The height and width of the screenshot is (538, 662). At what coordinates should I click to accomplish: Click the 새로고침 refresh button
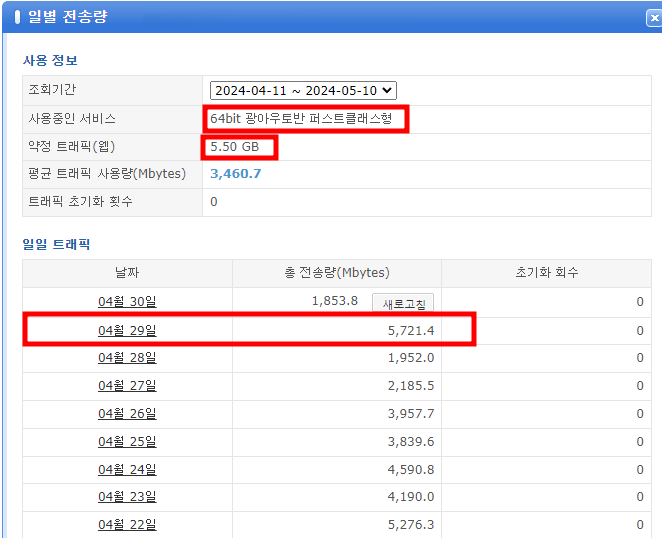(x=403, y=302)
